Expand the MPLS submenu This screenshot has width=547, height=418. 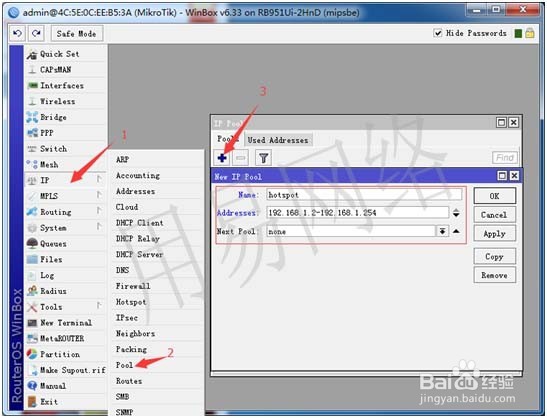coord(66,196)
